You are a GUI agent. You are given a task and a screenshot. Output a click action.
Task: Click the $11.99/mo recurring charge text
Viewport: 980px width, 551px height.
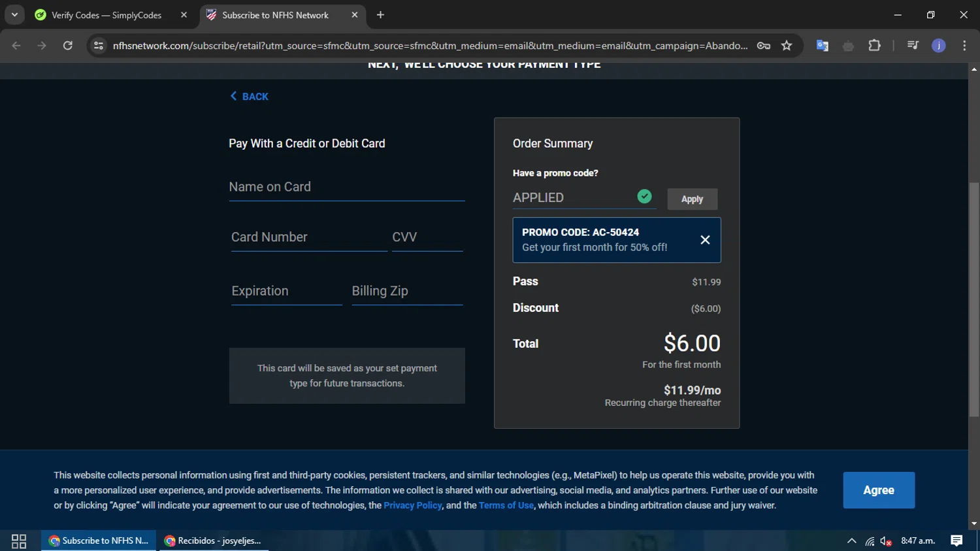[693, 390]
